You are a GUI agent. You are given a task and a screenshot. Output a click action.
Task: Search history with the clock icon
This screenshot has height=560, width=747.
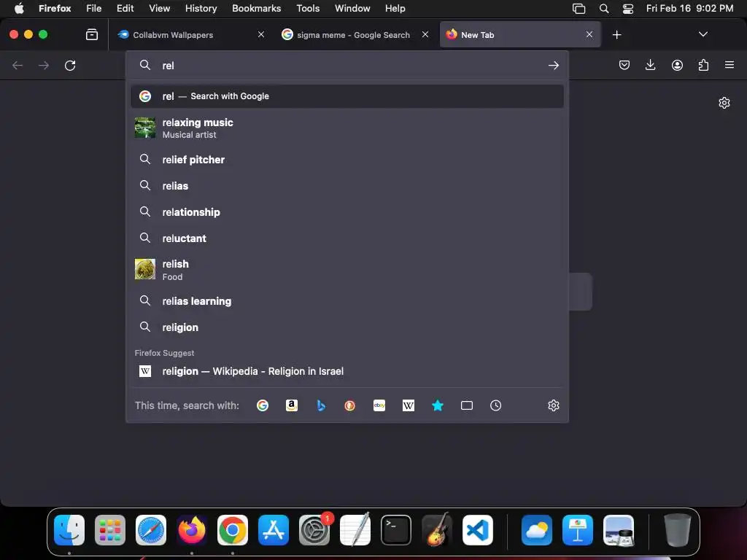pos(495,405)
